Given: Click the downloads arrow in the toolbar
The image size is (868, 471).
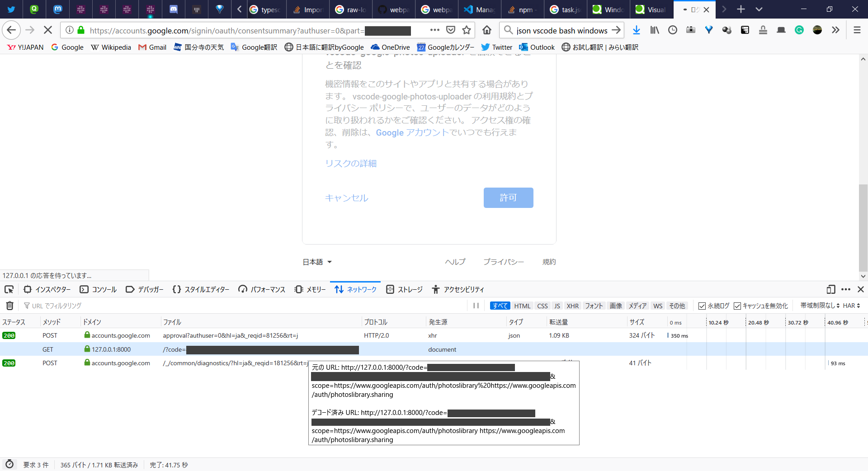Looking at the screenshot, I should pos(637,30).
